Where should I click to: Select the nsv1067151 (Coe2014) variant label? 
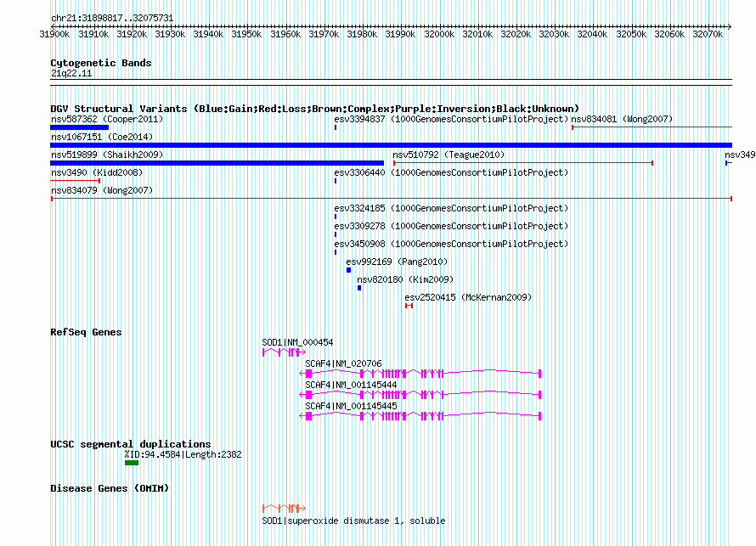pos(102,137)
